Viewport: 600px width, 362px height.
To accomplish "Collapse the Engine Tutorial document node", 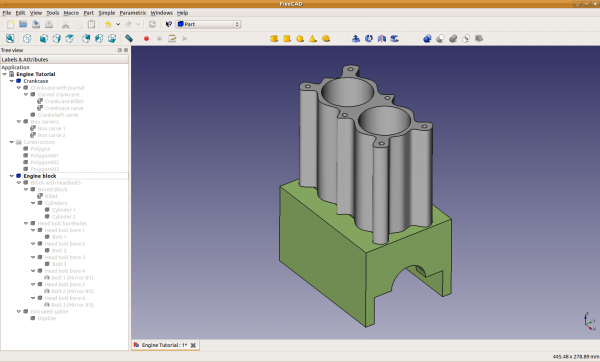I will (x=5, y=74).
